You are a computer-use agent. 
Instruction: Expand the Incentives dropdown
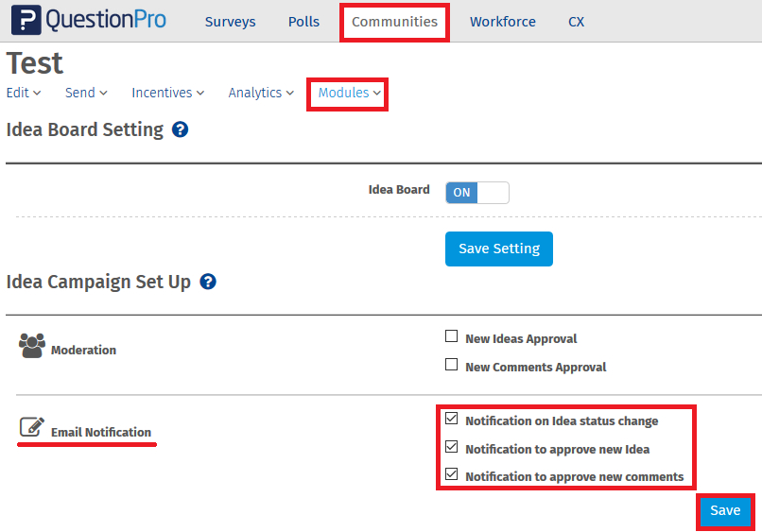[x=168, y=93]
